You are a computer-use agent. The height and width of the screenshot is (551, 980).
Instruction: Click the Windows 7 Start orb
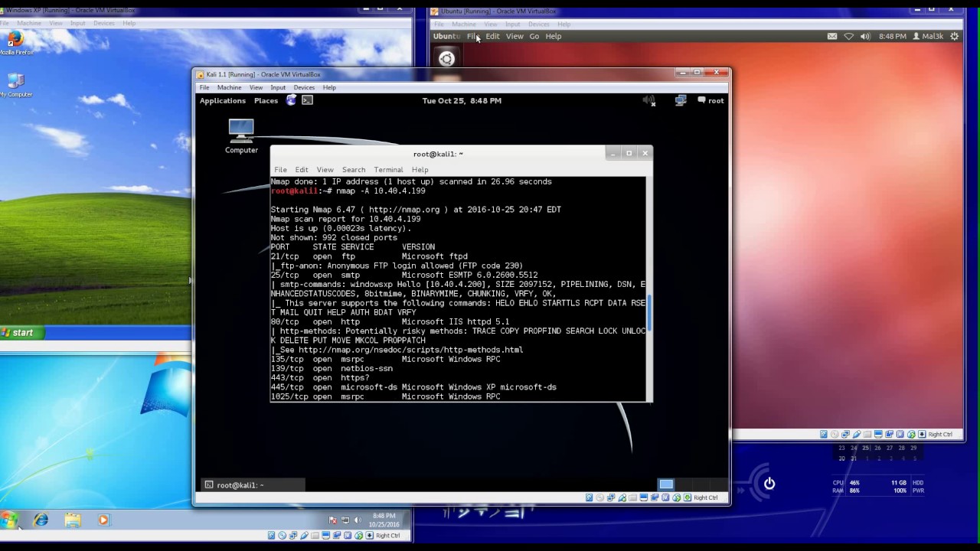click(x=9, y=520)
